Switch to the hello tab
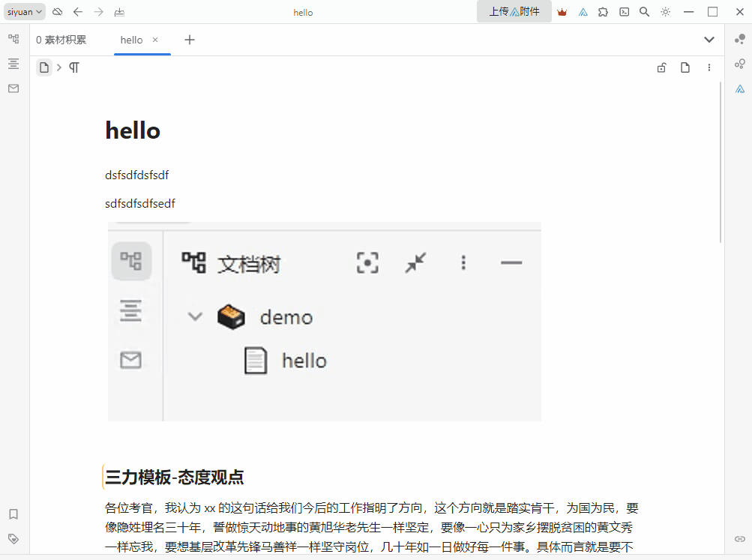The height and width of the screenshot is (560, 752). 130,40
